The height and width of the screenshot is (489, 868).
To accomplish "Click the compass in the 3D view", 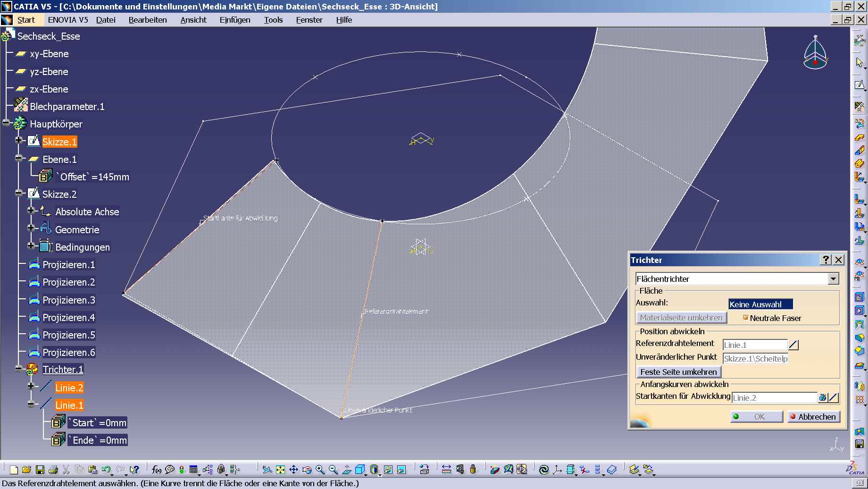I will point(816,53).
